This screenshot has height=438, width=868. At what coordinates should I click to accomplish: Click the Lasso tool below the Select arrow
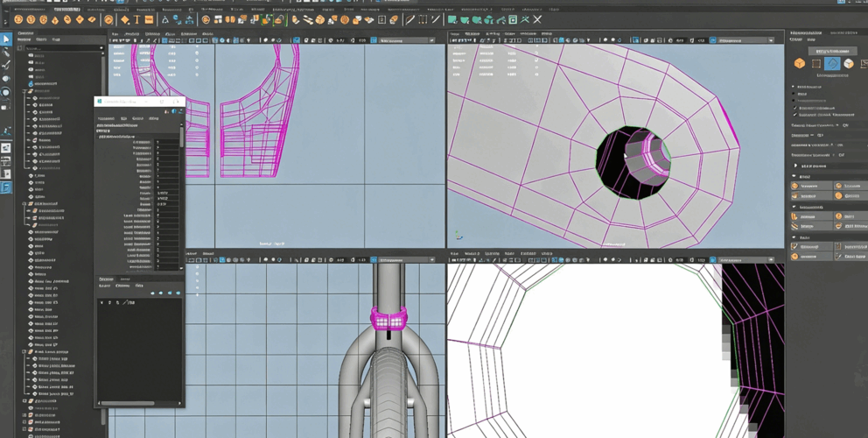tap(6, 53)
